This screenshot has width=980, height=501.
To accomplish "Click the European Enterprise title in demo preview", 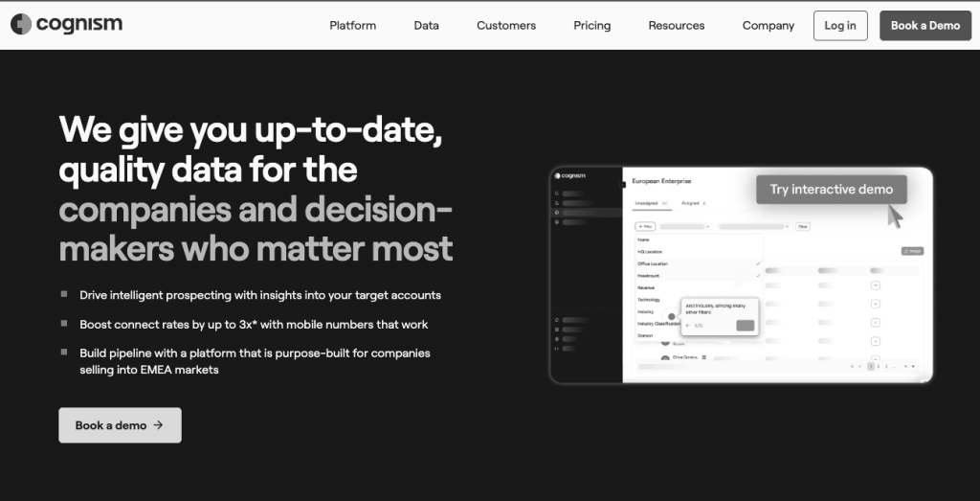I will (x=661, y=181).
